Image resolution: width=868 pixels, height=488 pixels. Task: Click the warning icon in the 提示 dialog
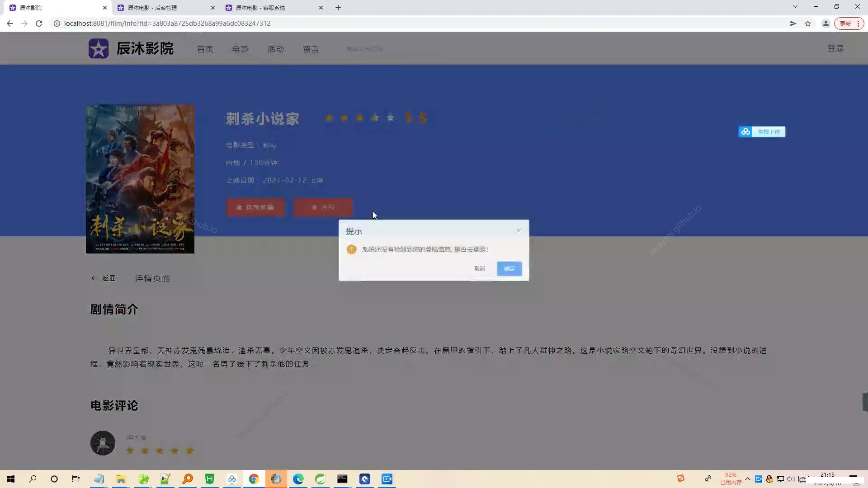[352, 249]
